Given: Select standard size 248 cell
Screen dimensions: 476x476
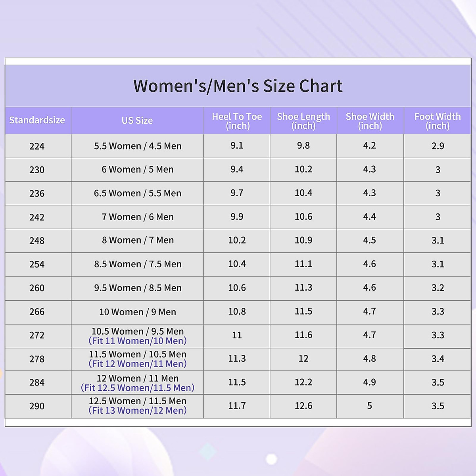Looking at the screenshot, I should click(37, 241).
